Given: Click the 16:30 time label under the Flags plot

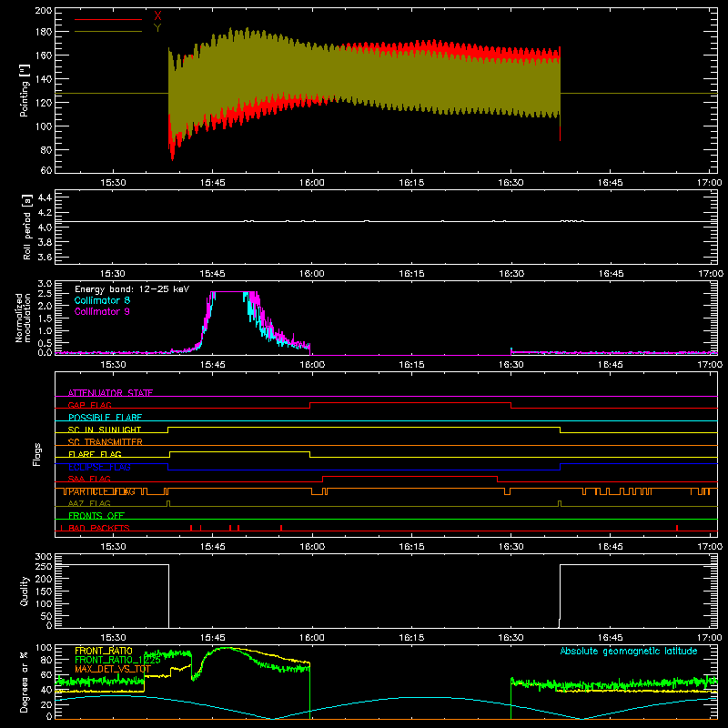Looking at the screenshot, I should [x=511, y=547].
